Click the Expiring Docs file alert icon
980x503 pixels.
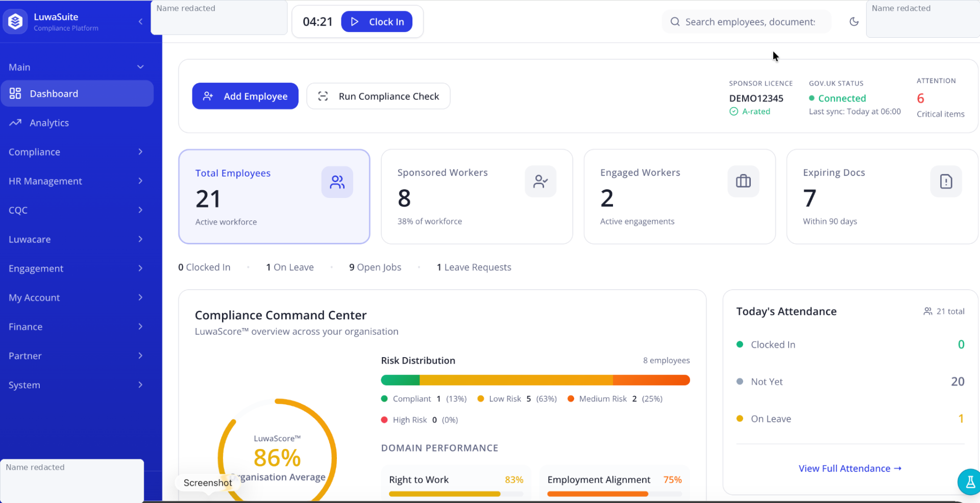pos(946,182)
